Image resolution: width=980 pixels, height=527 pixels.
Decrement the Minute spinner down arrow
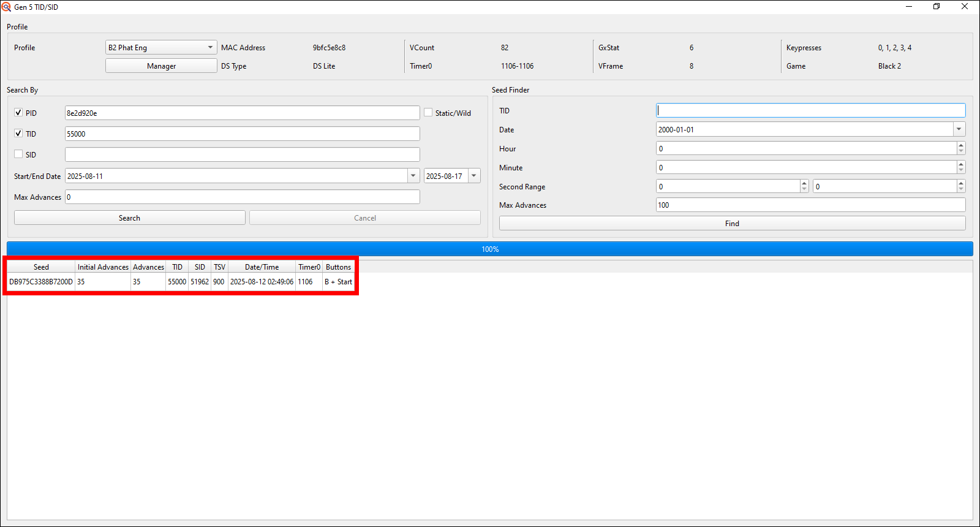pos(960,171)
